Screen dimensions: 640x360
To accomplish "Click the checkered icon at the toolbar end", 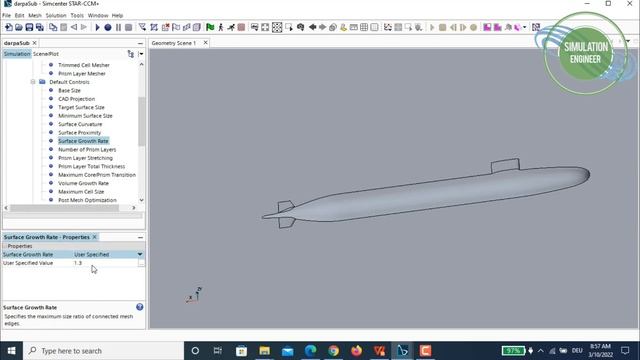I will coord(536,27).
